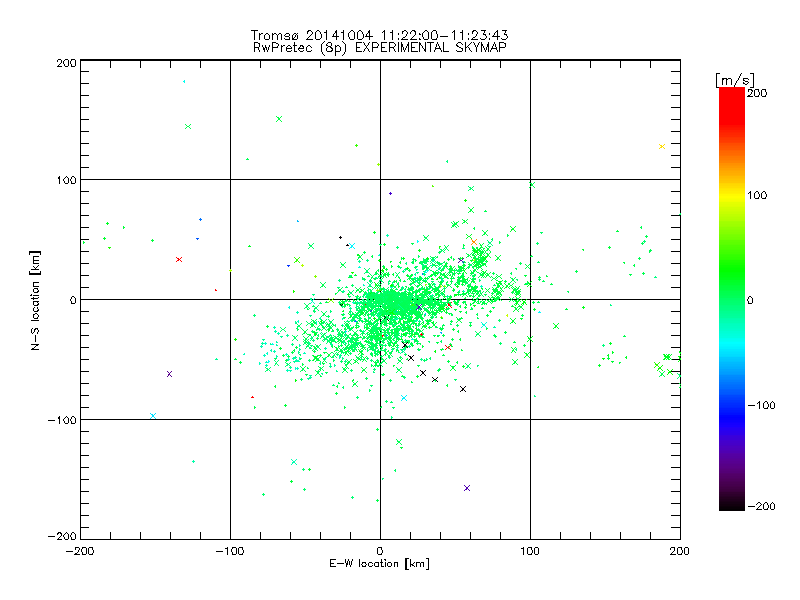Screen dimensions: 800x600
Task: Click the y-axis tick label '-200'
Action: (x=62, y=536)
